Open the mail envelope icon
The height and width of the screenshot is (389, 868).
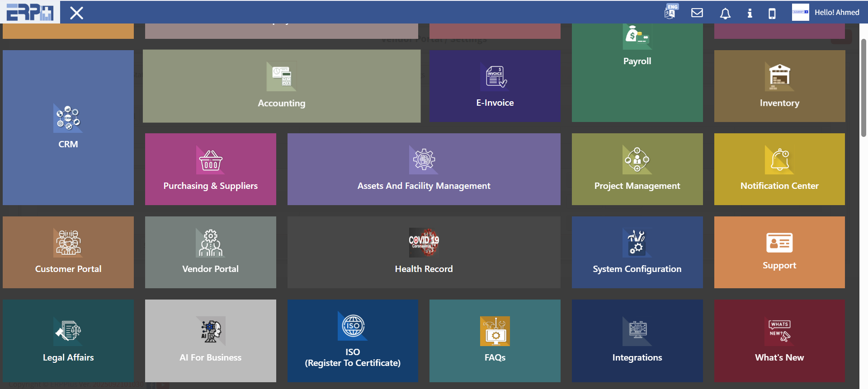697,13
